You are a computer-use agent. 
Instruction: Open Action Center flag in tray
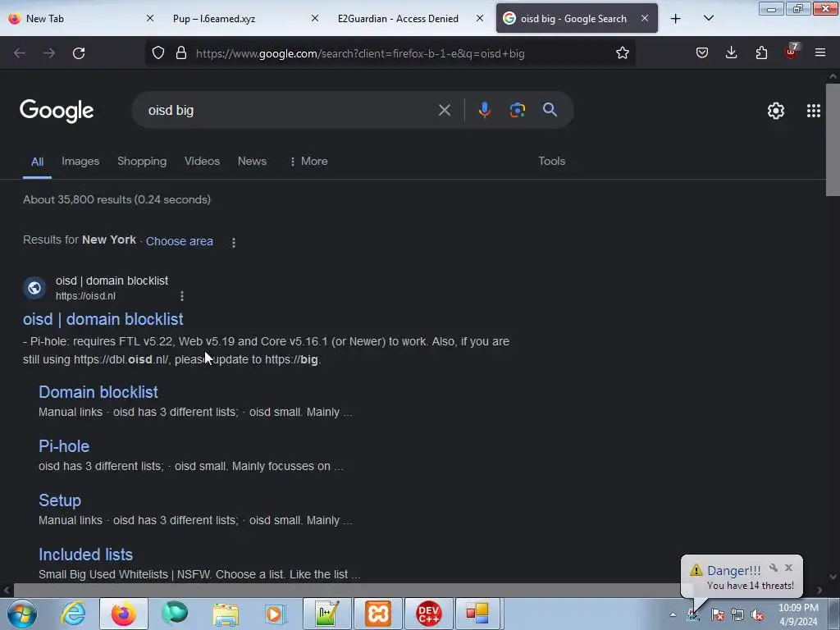[718, 615]
